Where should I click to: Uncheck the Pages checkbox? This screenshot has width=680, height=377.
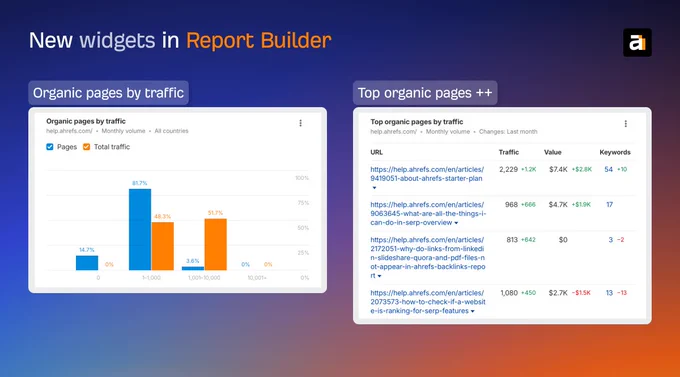pyautogui.click(x=50, y=147)
